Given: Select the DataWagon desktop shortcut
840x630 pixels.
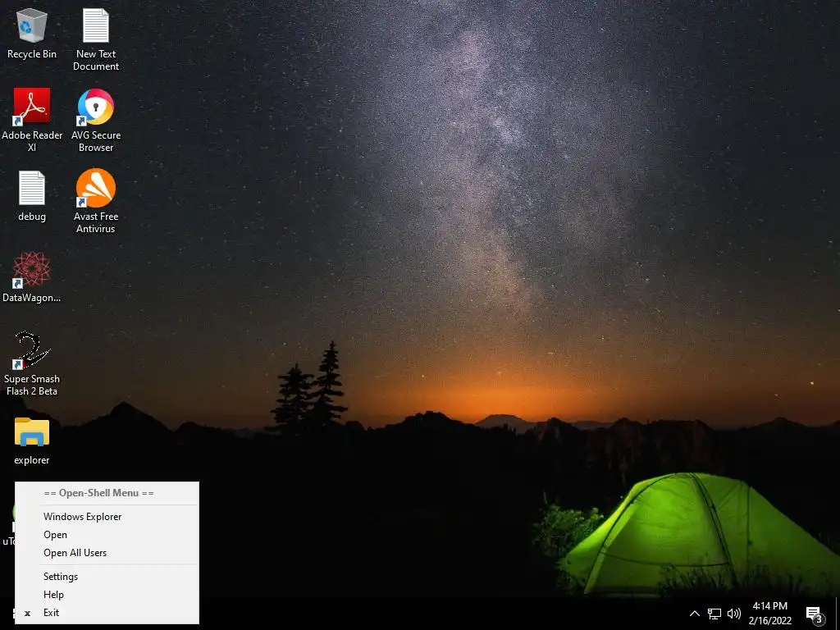Looking at the screenshot, I should coord(32,277).
